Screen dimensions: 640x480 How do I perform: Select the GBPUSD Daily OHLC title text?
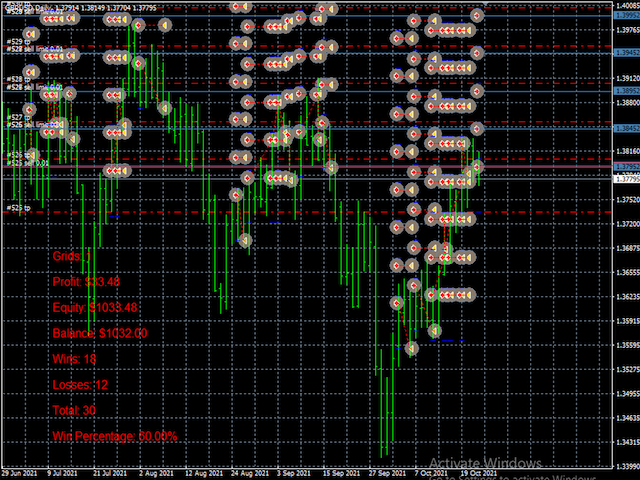pyautogui.click(x=80, y=7)
